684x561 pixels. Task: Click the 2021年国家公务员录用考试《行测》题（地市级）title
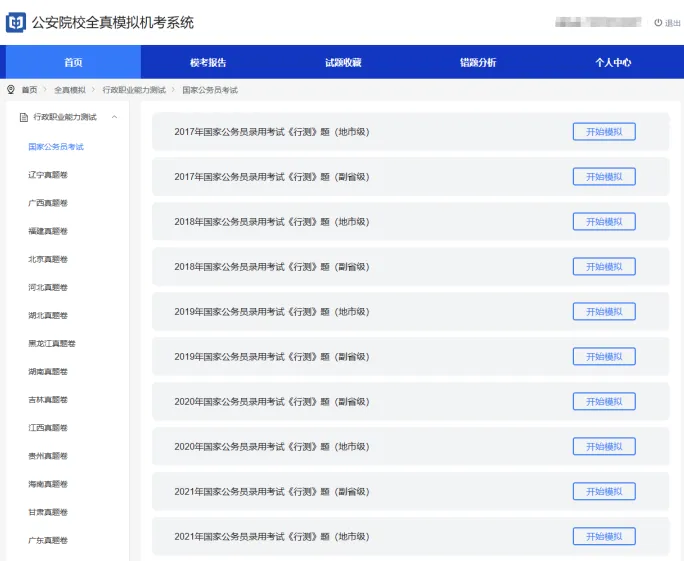point(272,536)
